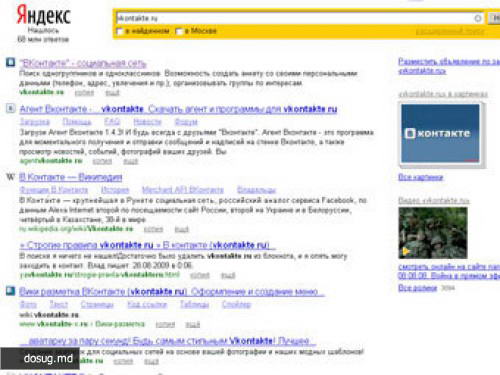Open the 'История' sitelink
Image resolution: width=500 pixels, height=375 pixels.
click(115, 190)
